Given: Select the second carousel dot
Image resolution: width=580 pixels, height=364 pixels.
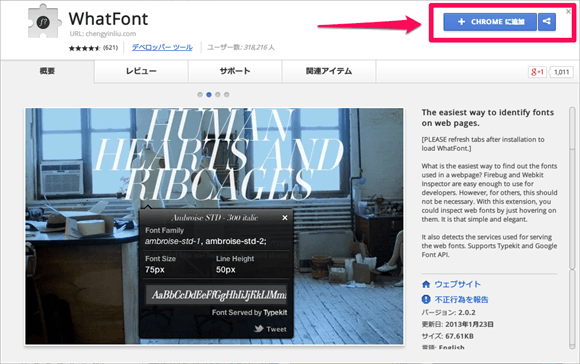Looking at the screenshot, I should click(209, 95).
